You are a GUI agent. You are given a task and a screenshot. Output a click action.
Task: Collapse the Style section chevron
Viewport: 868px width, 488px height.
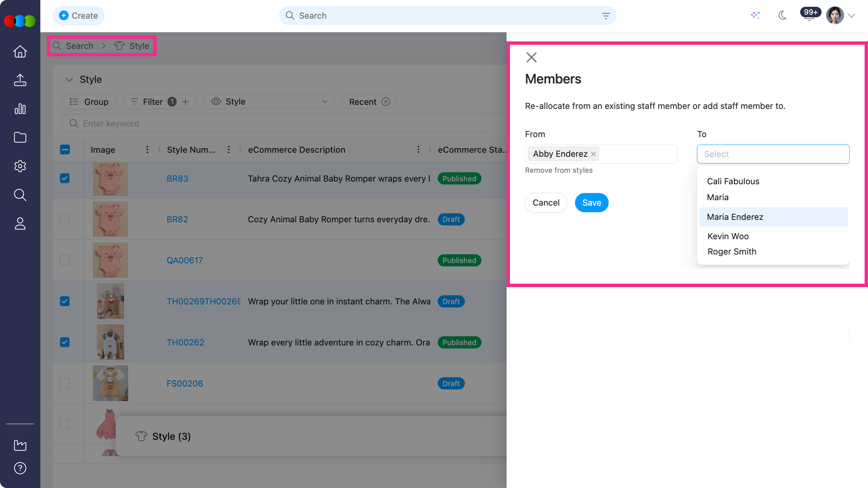tap(69, 80)
